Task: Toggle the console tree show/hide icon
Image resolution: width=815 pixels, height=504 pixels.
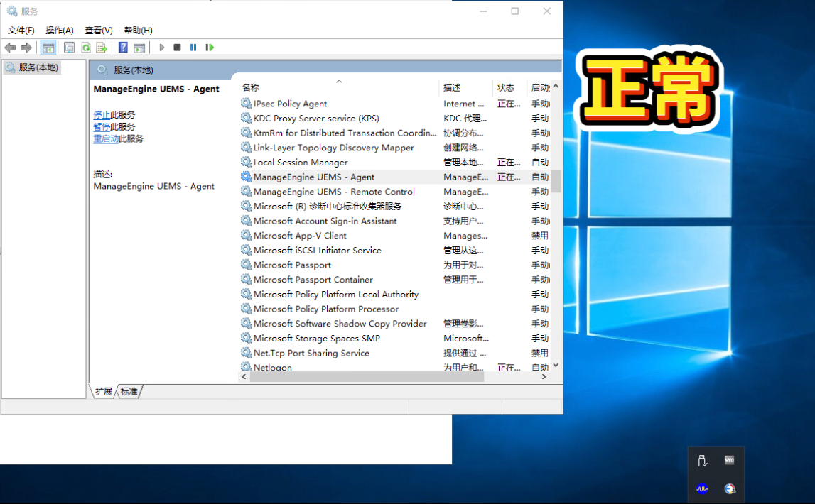Action: click(48, 48)
